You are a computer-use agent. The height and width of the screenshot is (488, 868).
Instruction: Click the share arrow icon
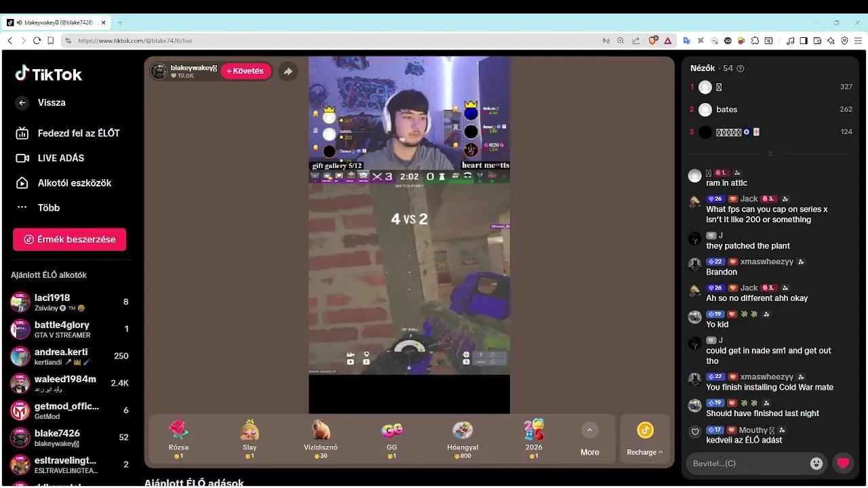288,71
